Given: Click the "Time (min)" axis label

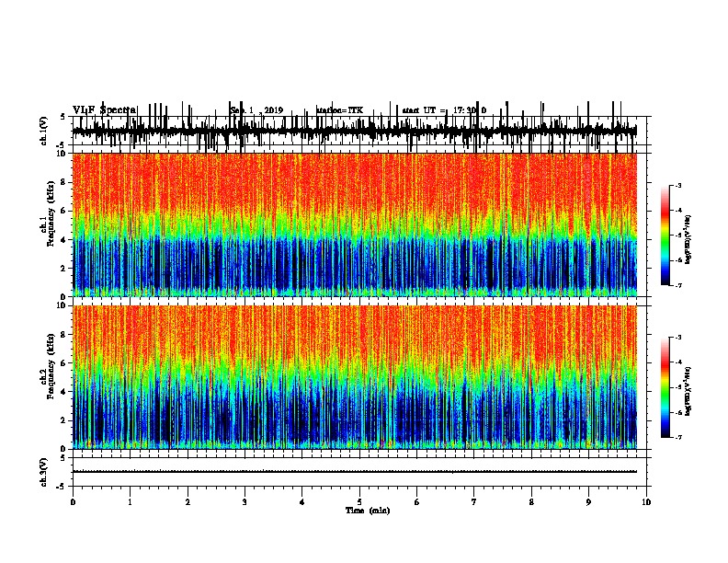Looking at the screenshot, I should tap(368, 511).
